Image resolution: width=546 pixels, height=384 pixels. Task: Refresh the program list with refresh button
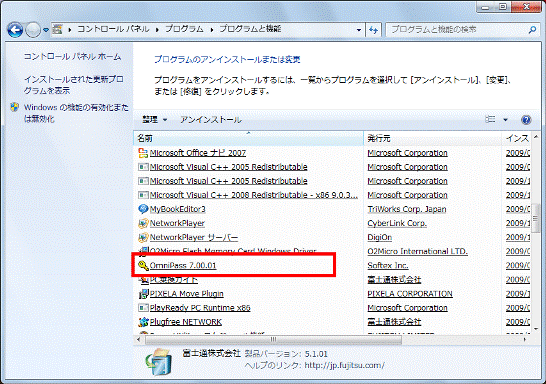pyautogui.click(x=373, y=30)
